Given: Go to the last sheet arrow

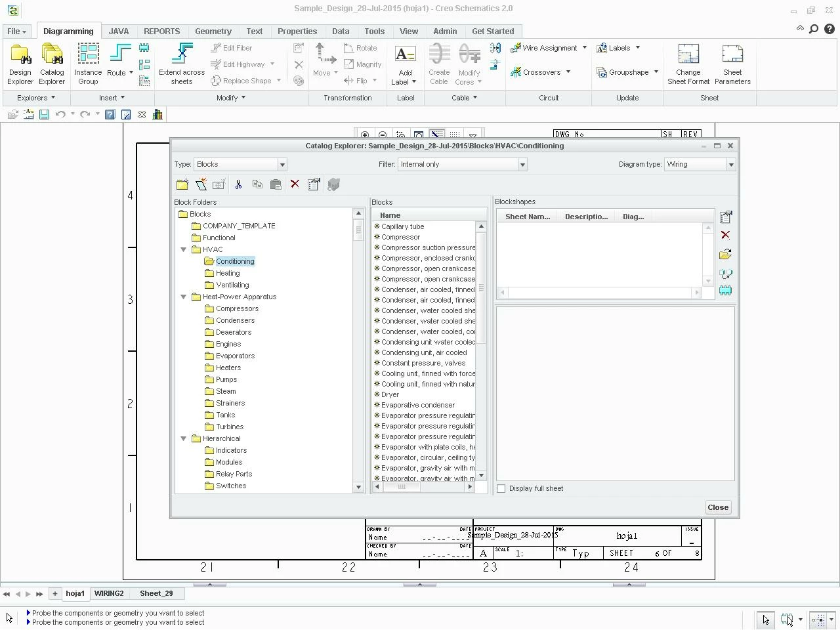Looking at the screenshot, I should (x=39, y=594).
